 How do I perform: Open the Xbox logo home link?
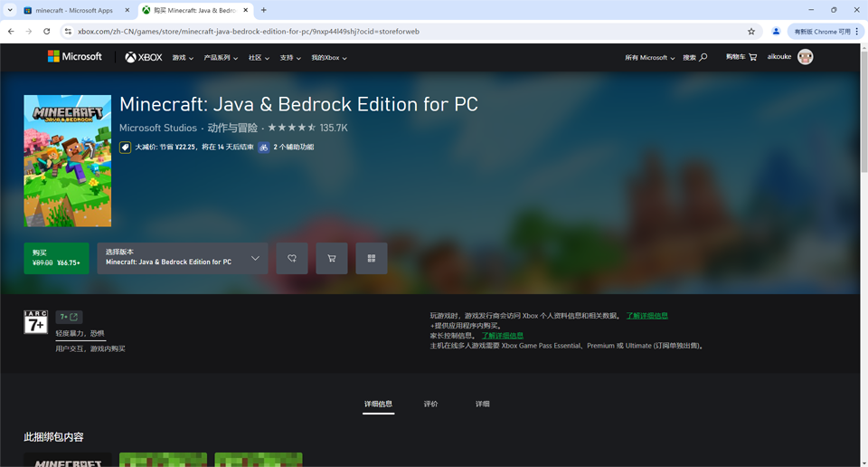pyautogui.click(x=144, y=57)
